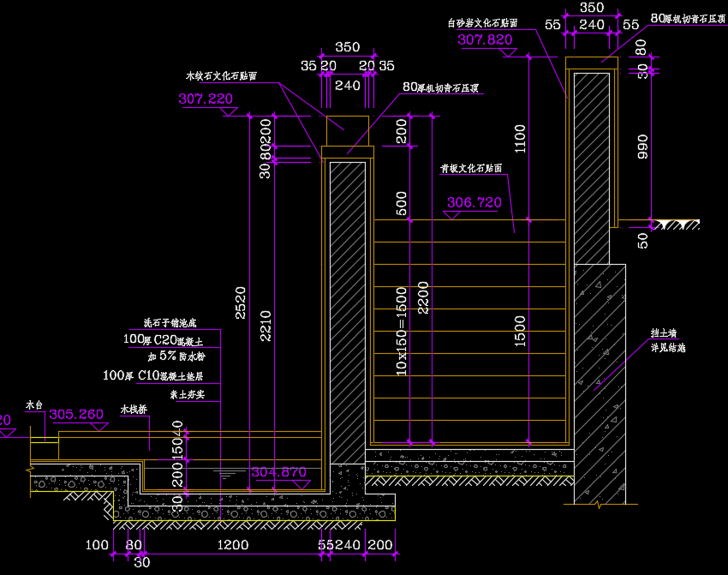Click the 306.720 elevation value
The image size is (728, 575).
tap(474, 202)
